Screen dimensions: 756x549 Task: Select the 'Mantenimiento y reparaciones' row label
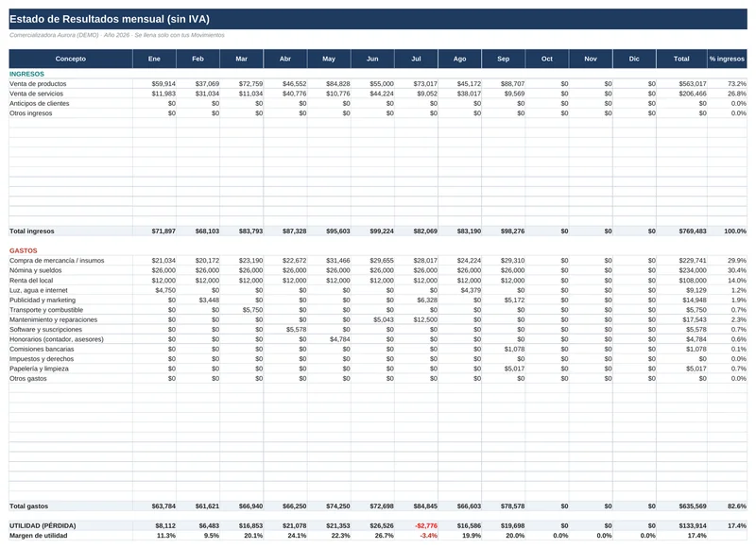click(x=54, y=319)
